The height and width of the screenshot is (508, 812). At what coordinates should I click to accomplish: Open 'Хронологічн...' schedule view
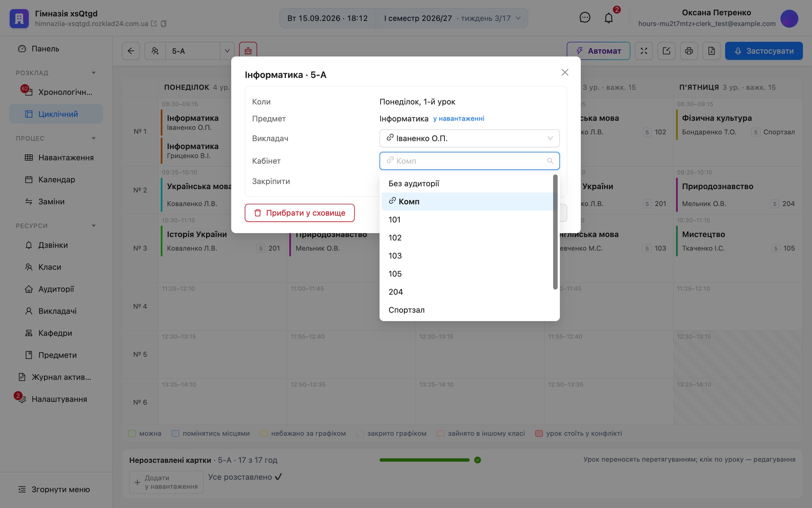pyautogui.click(x=56, y=92)
